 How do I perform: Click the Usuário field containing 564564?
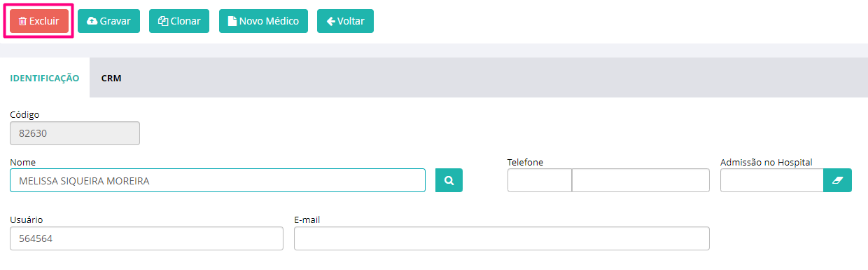146,238
